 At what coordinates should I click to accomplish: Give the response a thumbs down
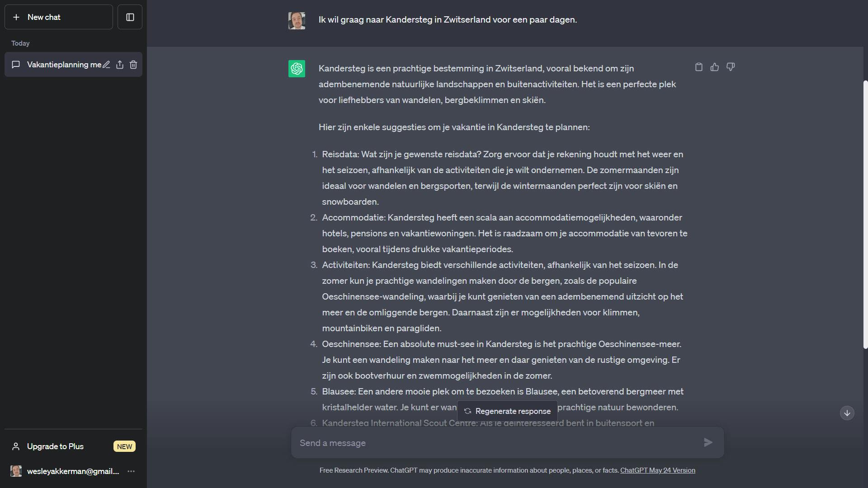click(x=731, y=67)
